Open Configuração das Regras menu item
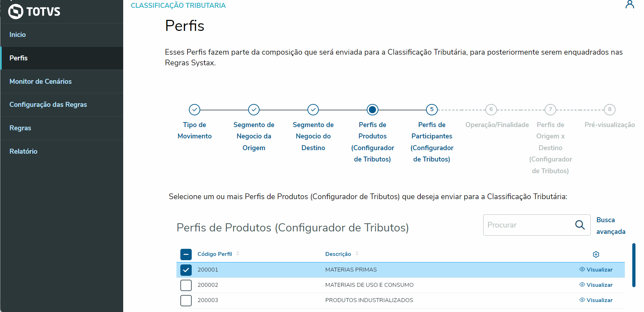The height and width of the screenshot is (312, 644). click(48, 105)
